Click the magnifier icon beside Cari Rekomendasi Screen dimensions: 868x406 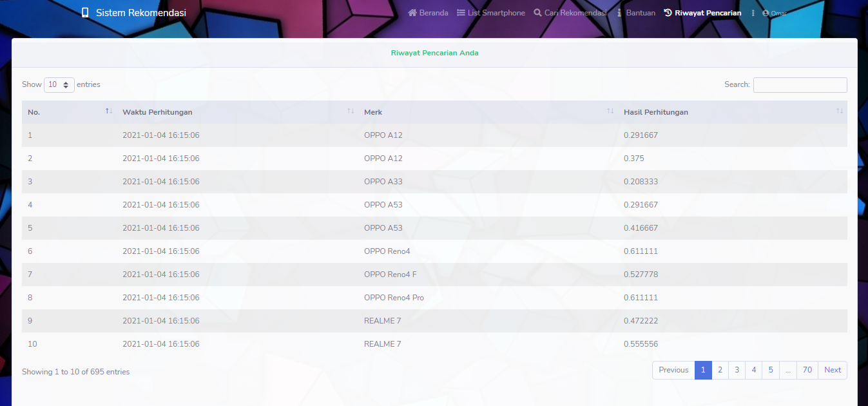point(537,13)
